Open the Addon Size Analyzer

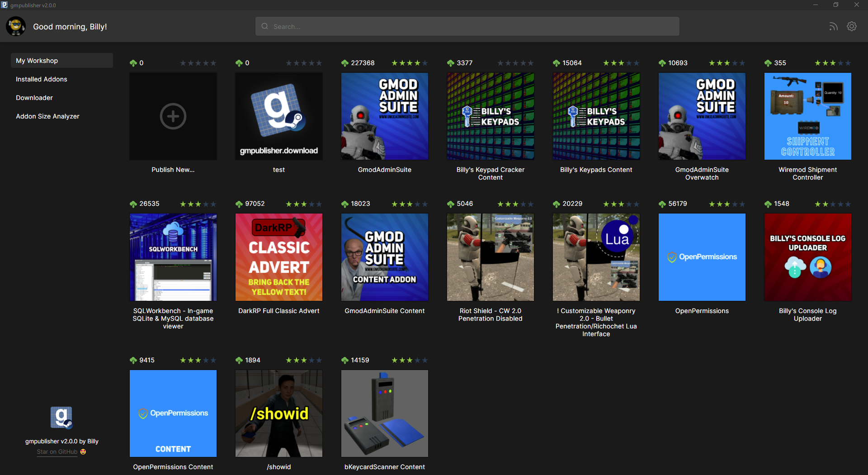[47, 116]
